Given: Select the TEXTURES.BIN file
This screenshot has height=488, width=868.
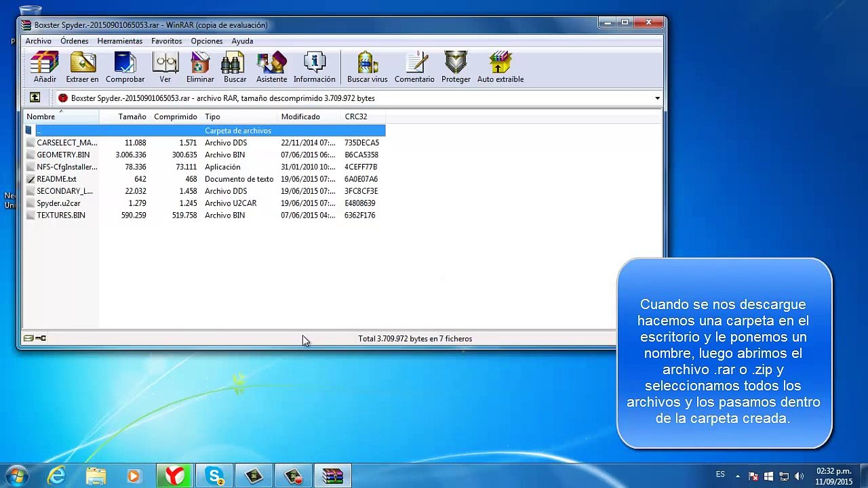Looking at the screenshot, I should (61, 216).
